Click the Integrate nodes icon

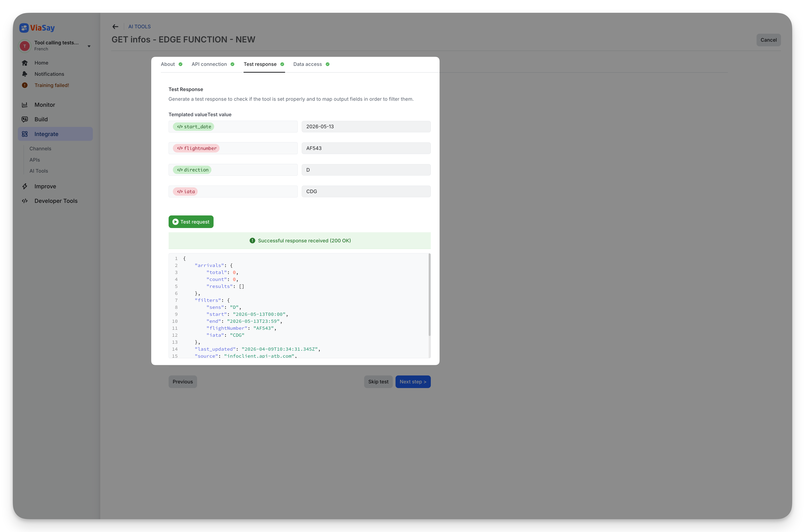click(25, 134)
